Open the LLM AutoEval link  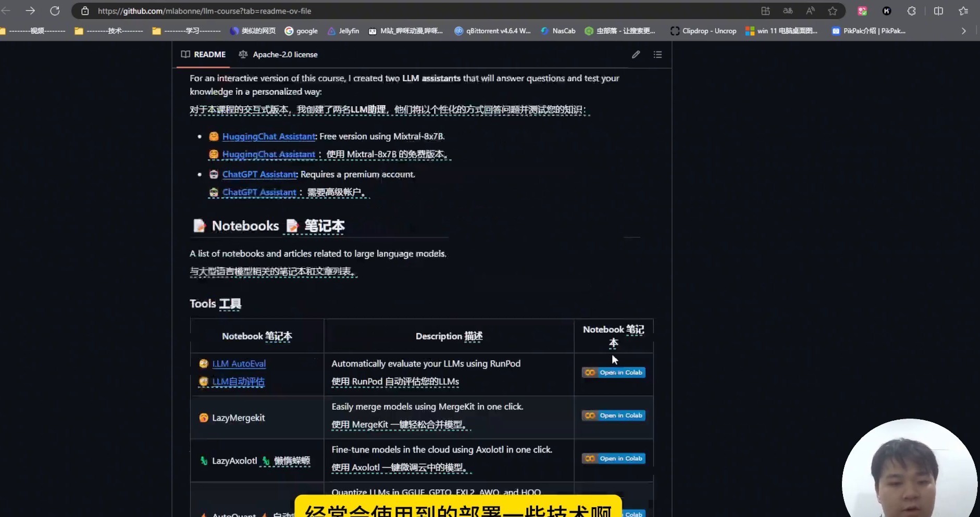(239, 363)
